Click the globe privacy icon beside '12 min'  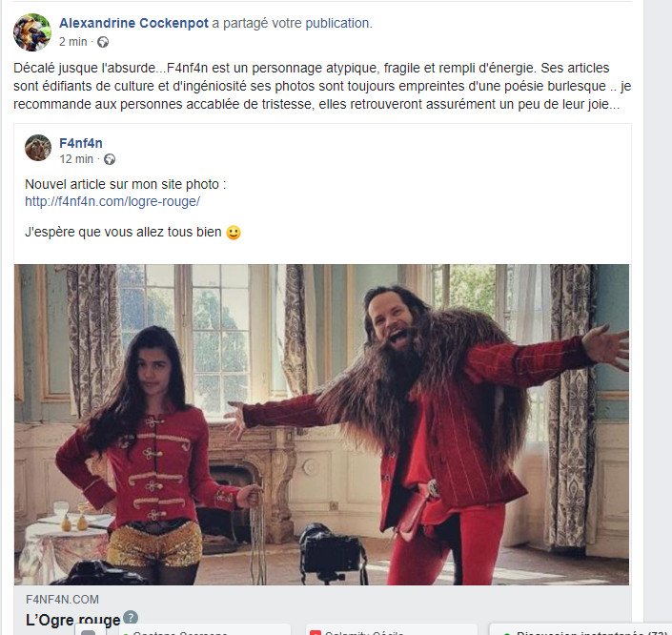tap(110, 159)
